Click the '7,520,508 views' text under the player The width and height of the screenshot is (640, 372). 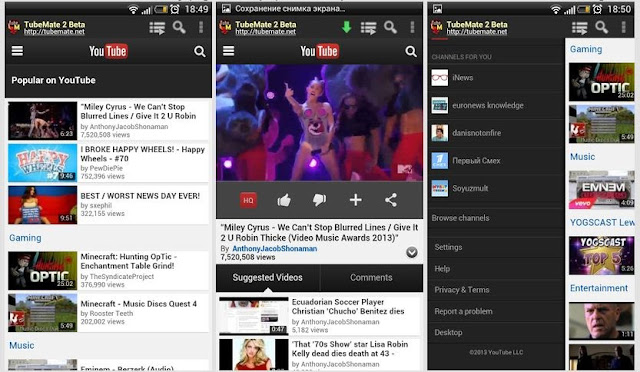(248, 257)
